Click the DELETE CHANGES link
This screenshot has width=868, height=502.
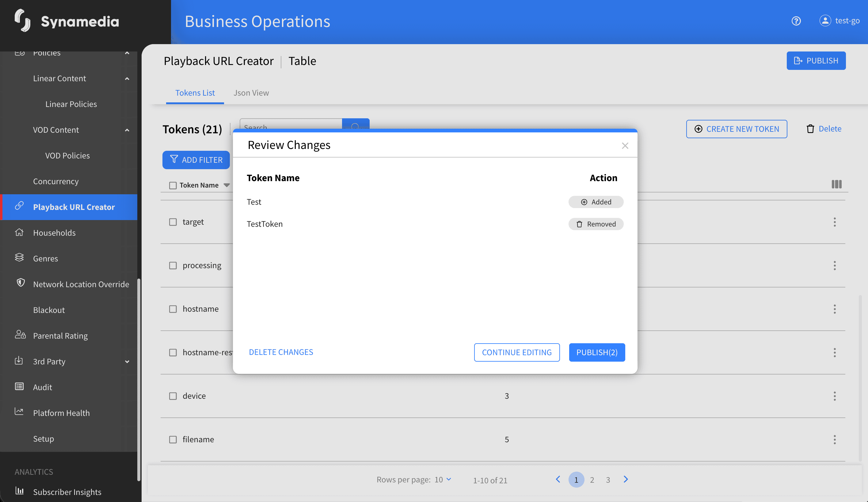[x=281, y=352]
